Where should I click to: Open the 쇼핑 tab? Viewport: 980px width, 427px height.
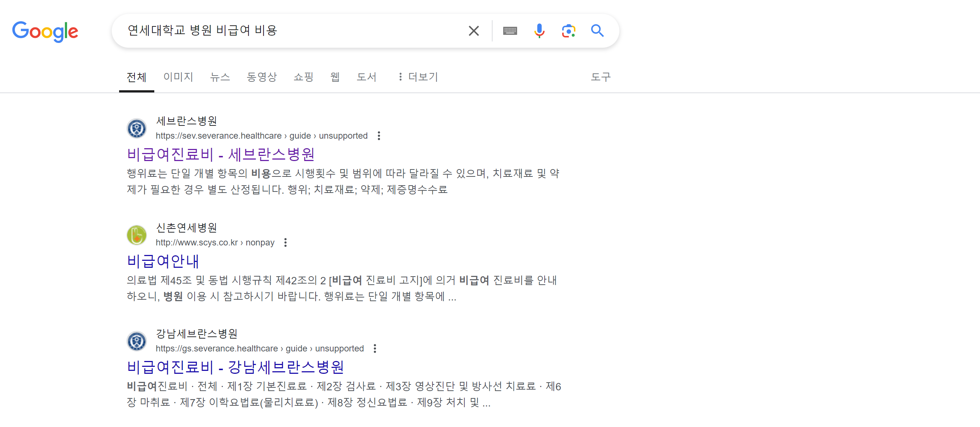click(303, 77)
